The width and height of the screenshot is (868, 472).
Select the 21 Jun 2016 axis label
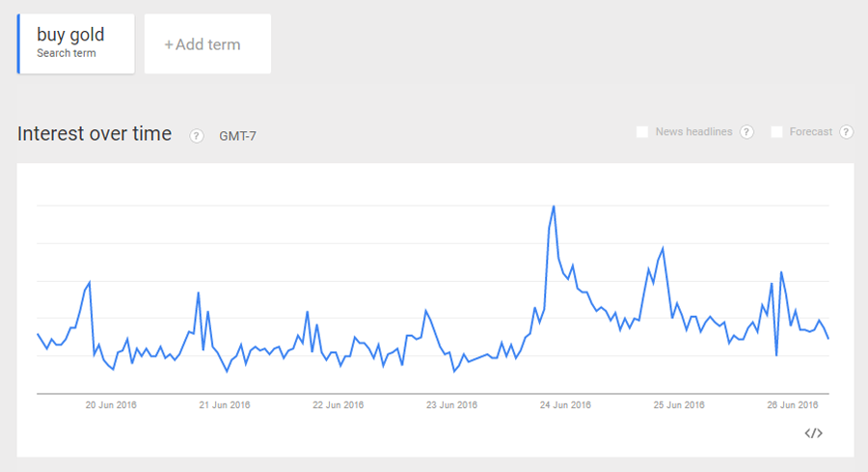coord(225,405)
